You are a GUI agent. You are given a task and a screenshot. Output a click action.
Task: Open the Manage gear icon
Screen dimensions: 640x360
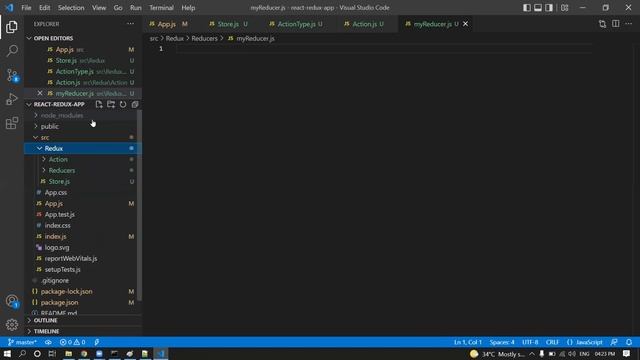12,324
